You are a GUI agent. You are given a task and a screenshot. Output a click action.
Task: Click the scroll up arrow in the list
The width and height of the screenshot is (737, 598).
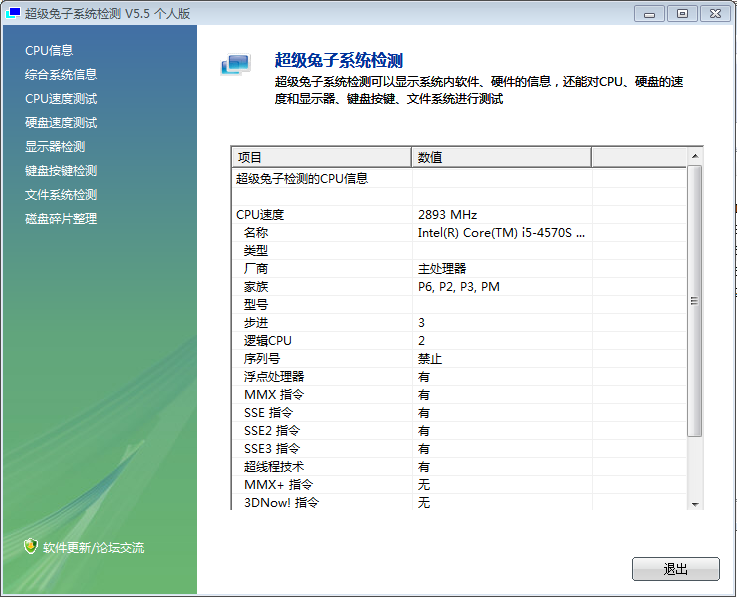(695, 156)
